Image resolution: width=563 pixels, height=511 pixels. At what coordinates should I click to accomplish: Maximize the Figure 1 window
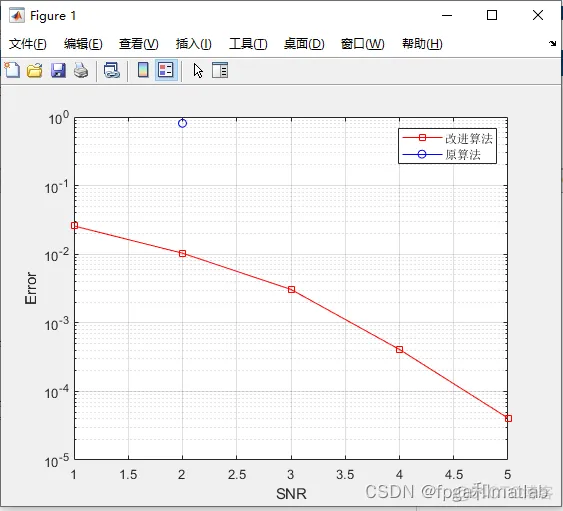[492, 15]
